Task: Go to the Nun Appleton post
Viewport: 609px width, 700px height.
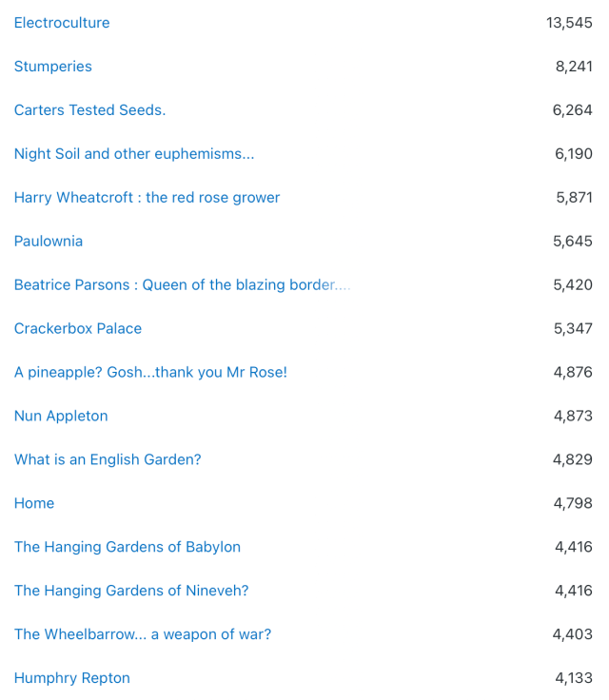Action: pos(61,417)
